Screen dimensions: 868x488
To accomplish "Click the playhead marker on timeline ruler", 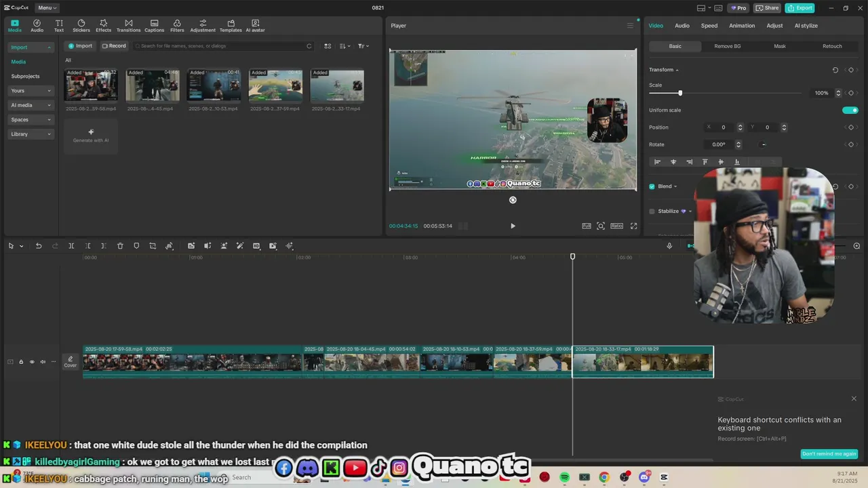I will (x=572, y=256).
